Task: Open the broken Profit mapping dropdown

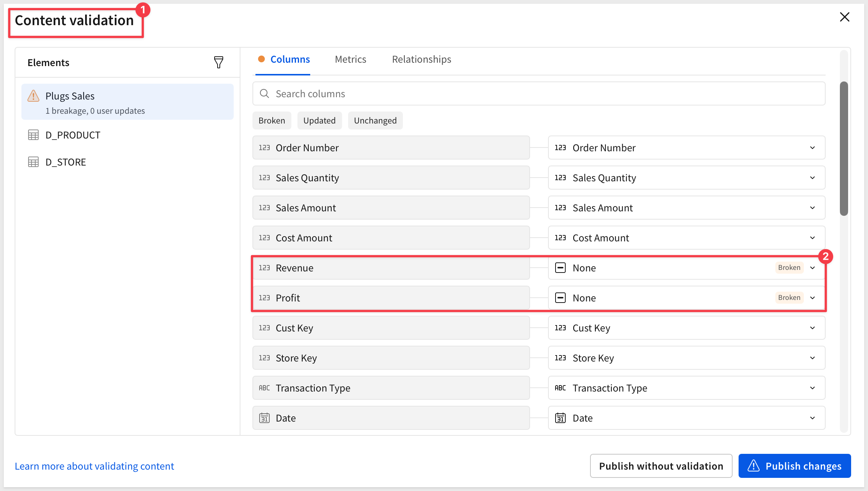Action: (686, 298)
